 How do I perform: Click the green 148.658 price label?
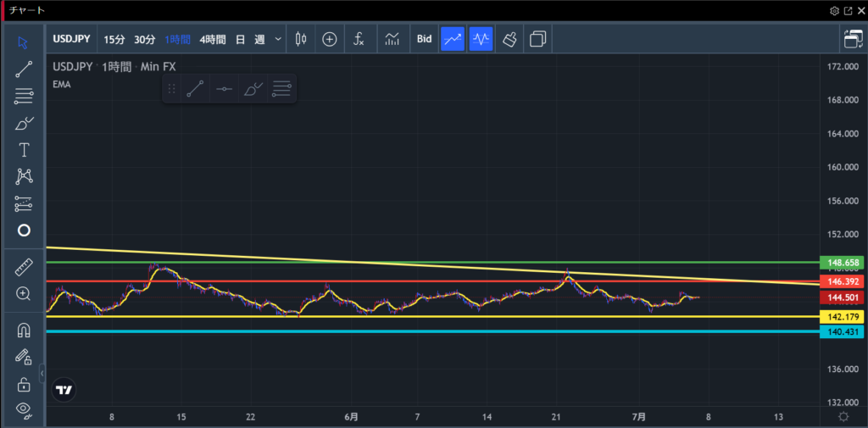(842, 263)
